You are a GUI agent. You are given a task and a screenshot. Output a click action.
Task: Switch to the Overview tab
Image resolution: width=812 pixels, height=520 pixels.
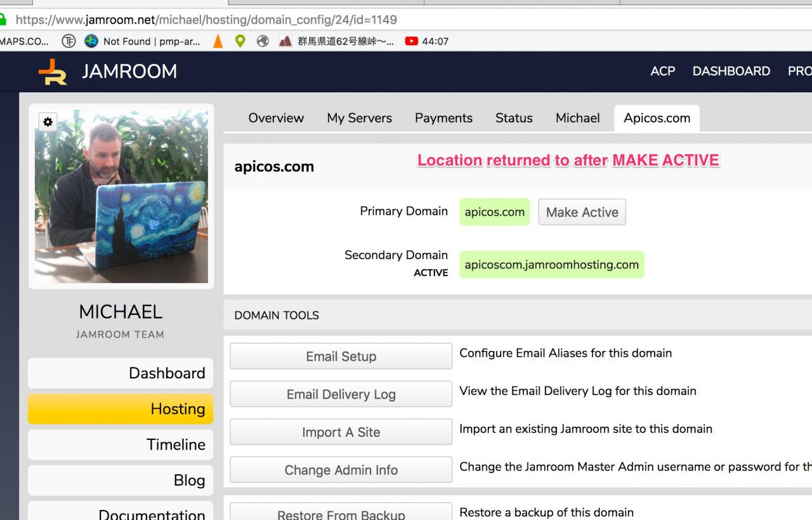(276, 118)
